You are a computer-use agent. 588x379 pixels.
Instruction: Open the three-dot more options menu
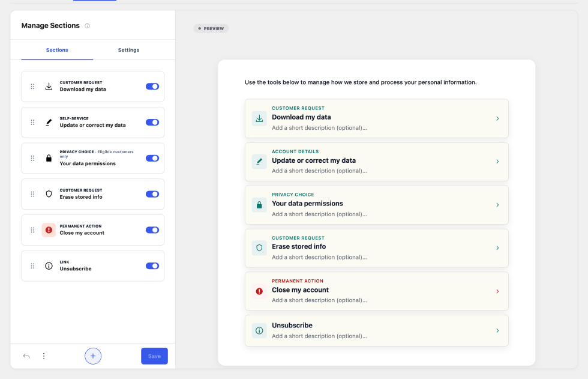pyautogui.click(x=44, y=356)
